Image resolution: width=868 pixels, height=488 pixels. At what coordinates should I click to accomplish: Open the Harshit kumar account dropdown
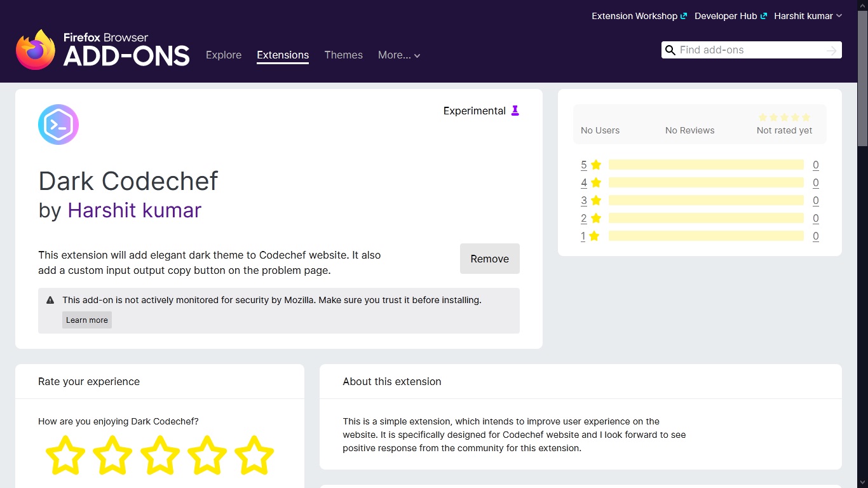(x=808, y=16)
